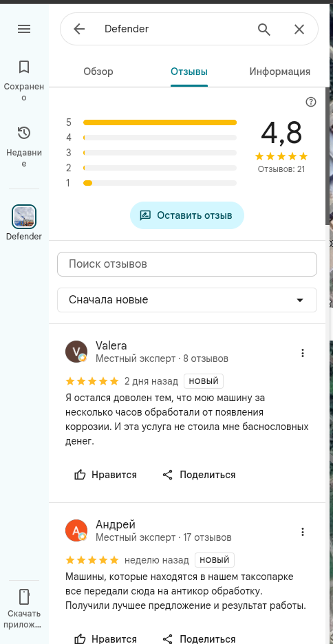This screenshot has width=333, height=644.
Task: Switch to the Обзор tab
Action: [98, 72]
